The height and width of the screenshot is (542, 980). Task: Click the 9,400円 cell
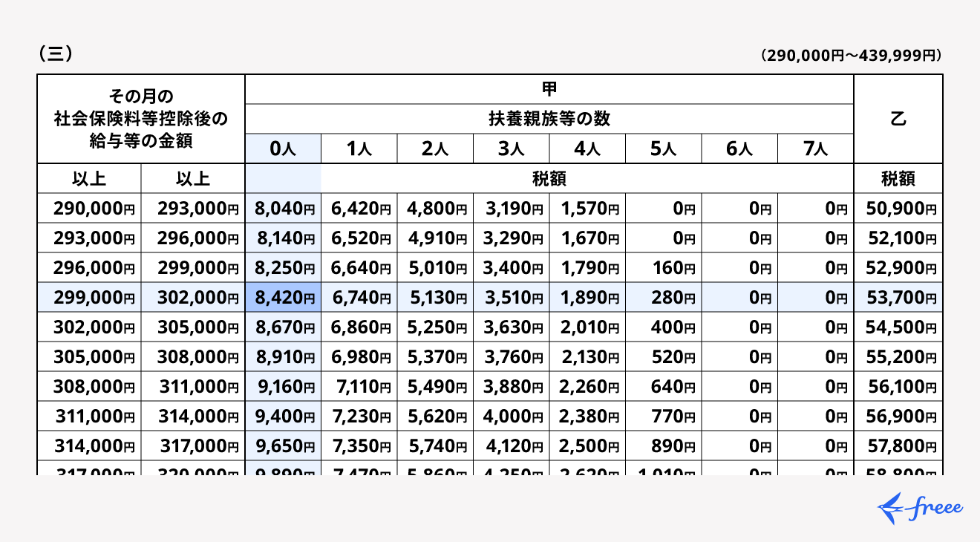(283, 417)
